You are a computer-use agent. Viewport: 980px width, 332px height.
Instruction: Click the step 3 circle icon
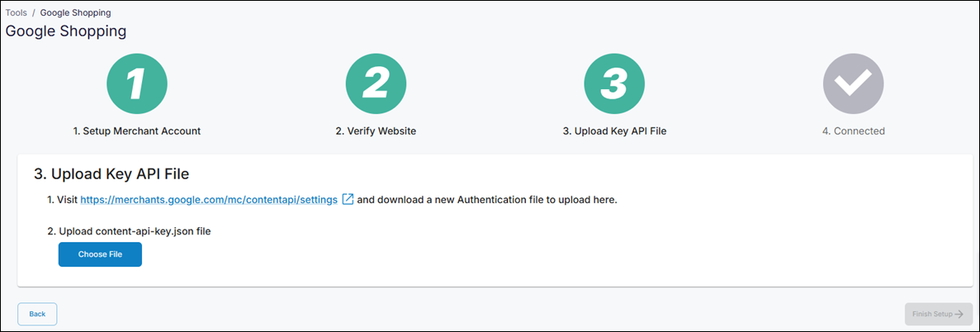pos(614,84)
